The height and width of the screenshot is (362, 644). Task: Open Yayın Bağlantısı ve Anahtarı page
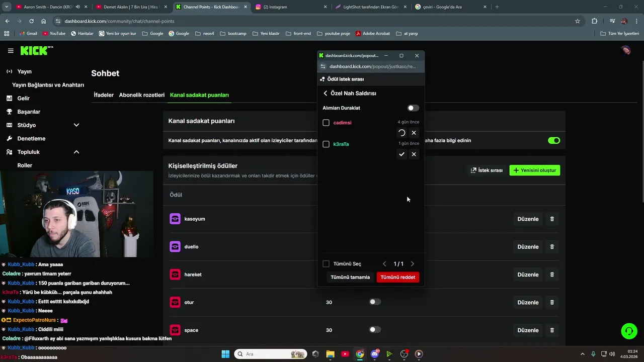[x=48, y=85]
